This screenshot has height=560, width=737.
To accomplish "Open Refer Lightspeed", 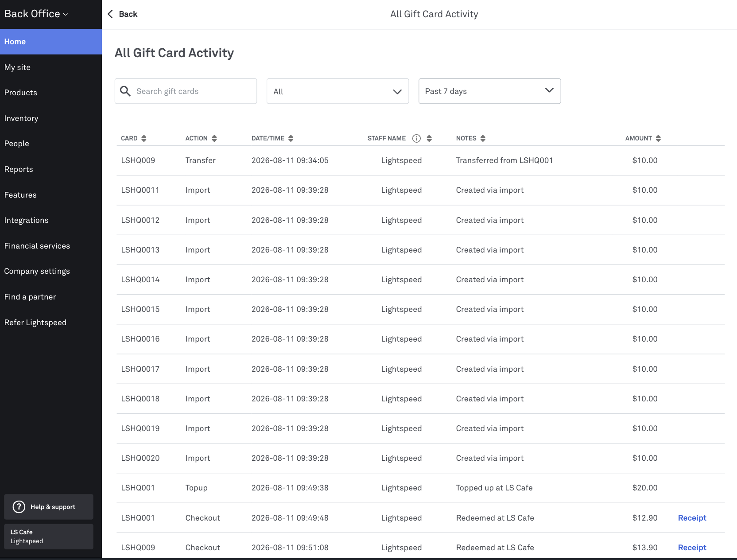I will tap(51, 323).
